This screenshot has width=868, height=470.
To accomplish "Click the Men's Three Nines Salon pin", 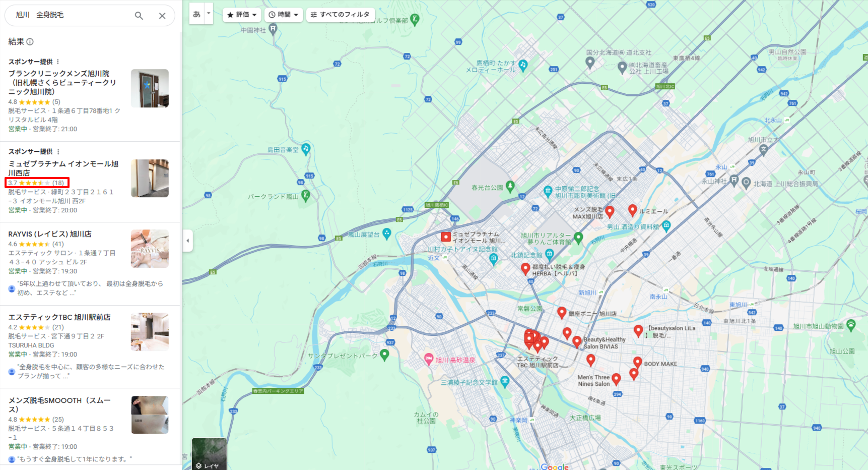I will pos(616,379).
